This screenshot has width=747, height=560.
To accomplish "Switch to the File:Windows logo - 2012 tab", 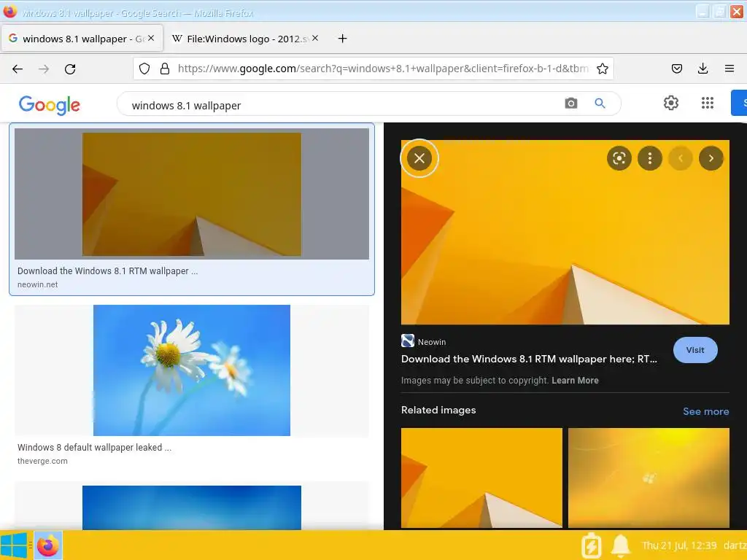I will (245, 39).
